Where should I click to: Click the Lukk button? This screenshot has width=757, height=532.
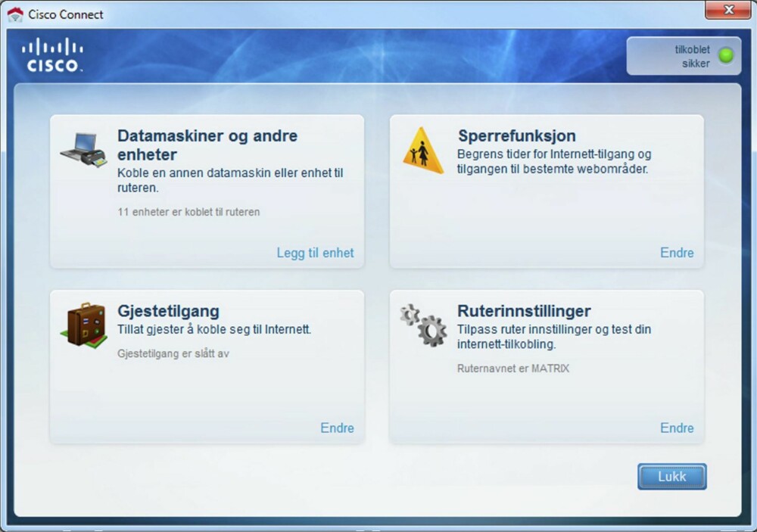[x=672, y=477]
